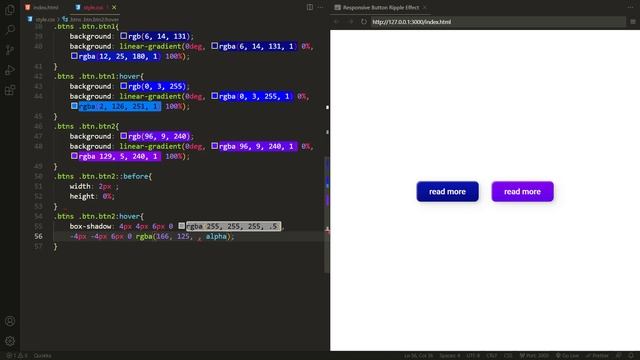Open color swatch for rgba(2, 126, 251, 1)
Screen dimensions: 640x360
click(x=74, y=106)
